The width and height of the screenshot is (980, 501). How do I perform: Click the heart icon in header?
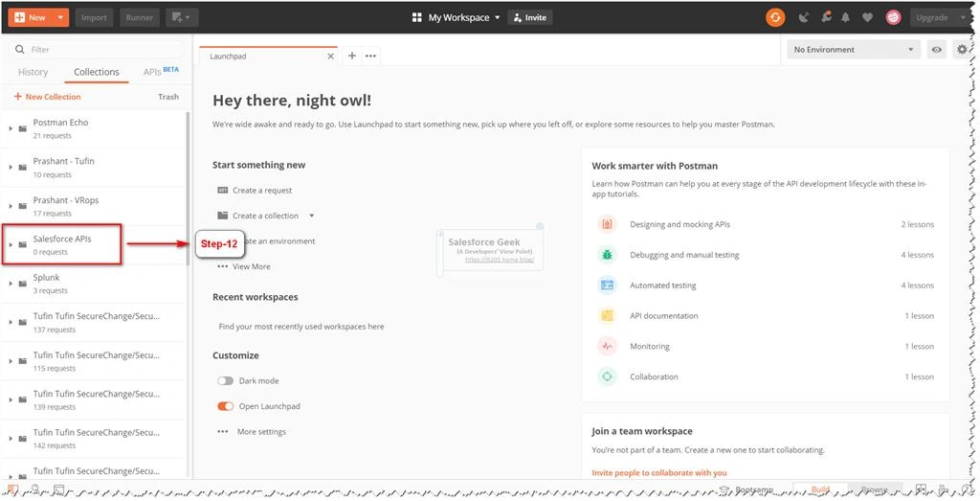click(x=867, y=17)
